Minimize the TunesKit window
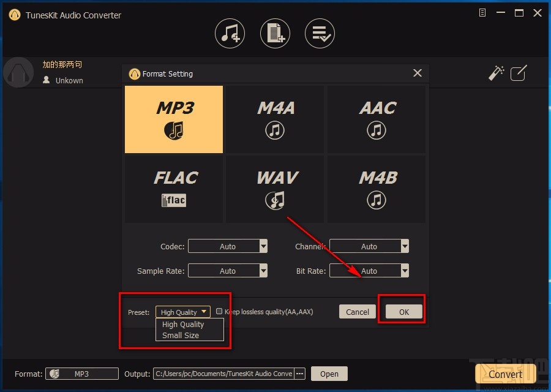Screen dimensions: 551x392 (501, 13)
